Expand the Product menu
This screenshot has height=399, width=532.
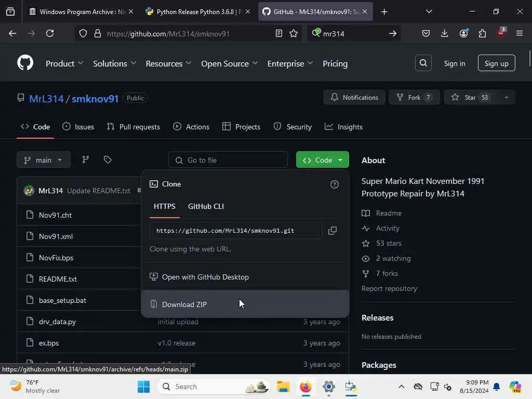tap(64, 63)
